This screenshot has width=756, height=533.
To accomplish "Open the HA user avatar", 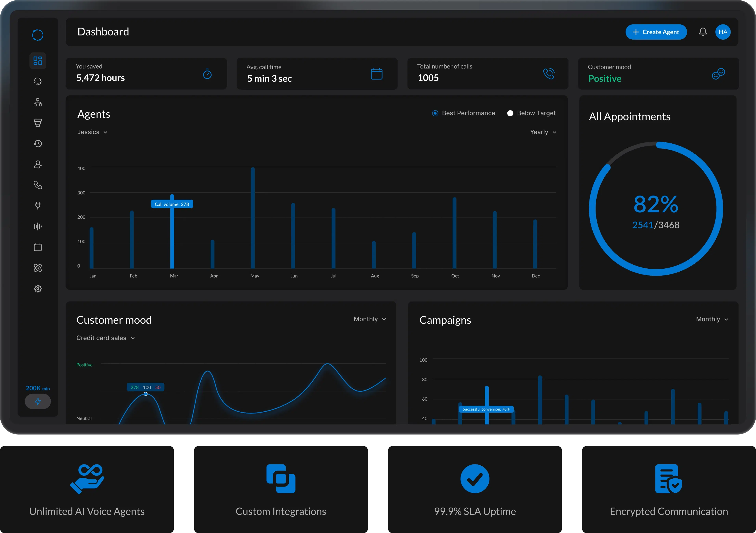I will coord(723,32).
